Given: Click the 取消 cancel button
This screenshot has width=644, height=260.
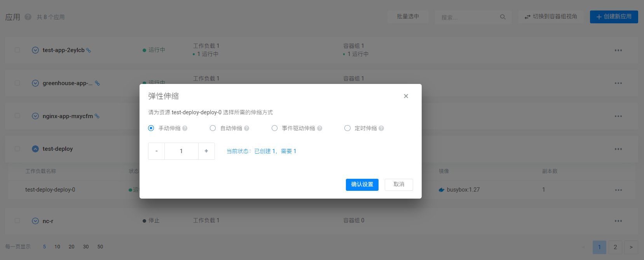Looking at the screenshot, I should (399, 185).
